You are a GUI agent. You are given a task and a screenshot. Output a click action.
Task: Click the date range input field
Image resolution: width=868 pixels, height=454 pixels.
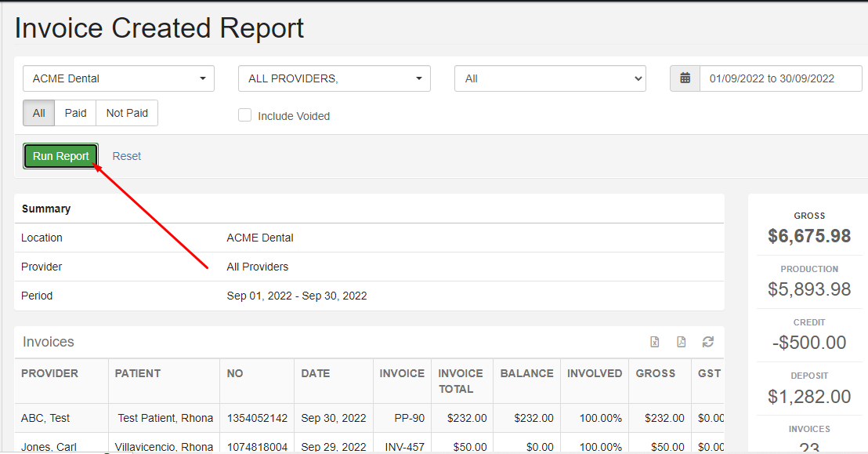780,78
